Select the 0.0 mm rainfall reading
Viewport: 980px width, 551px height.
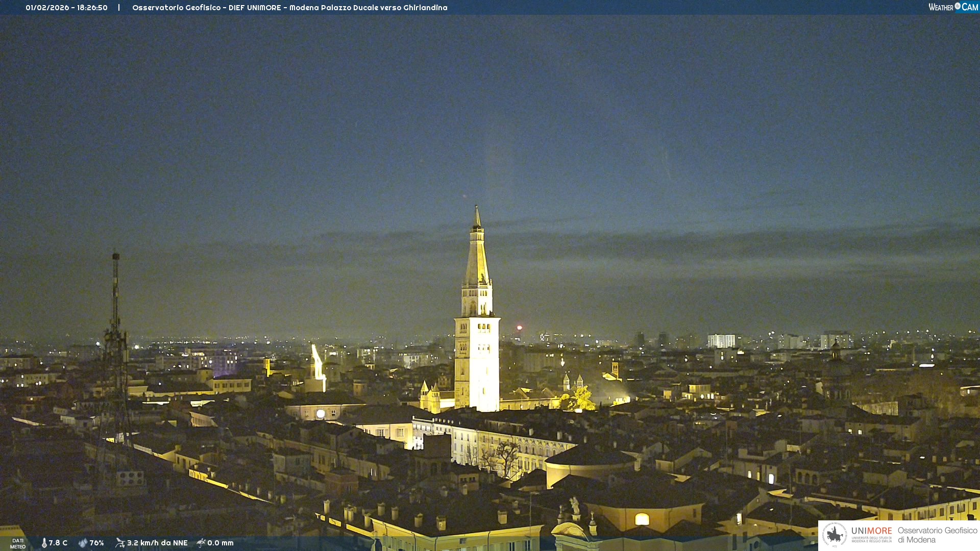(220, 543)
